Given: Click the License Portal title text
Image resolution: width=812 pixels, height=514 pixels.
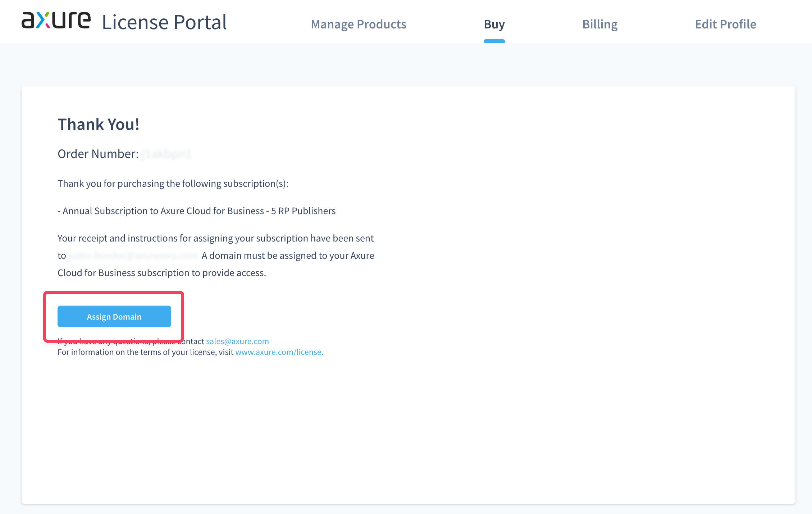Looking at the screenshot, I should (164, 22).
